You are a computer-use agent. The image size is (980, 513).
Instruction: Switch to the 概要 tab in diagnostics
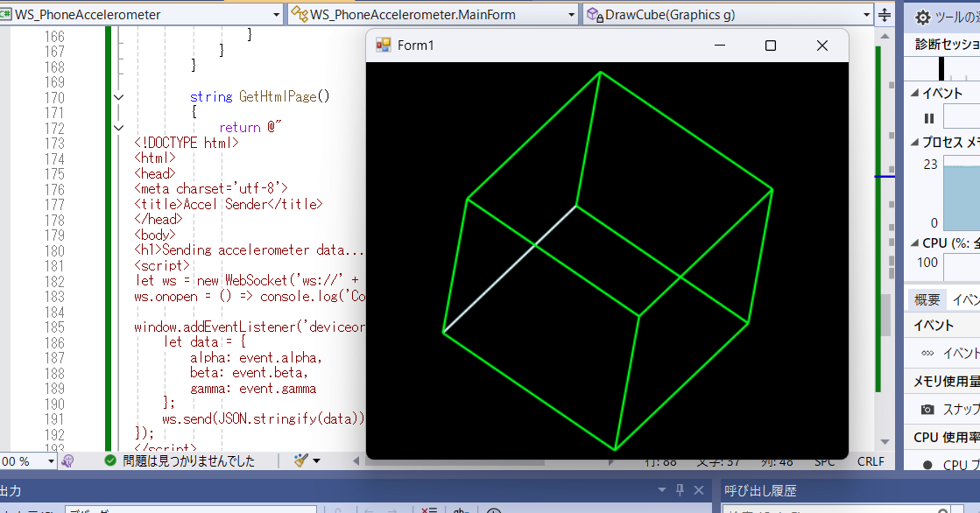click(x=927, y=300)
